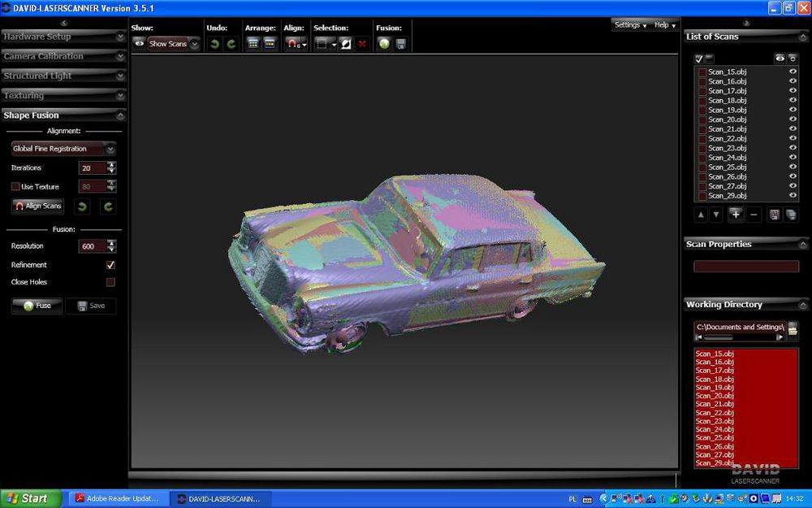
Task: Open the Settings menu
Action: (x=630, y=25)
